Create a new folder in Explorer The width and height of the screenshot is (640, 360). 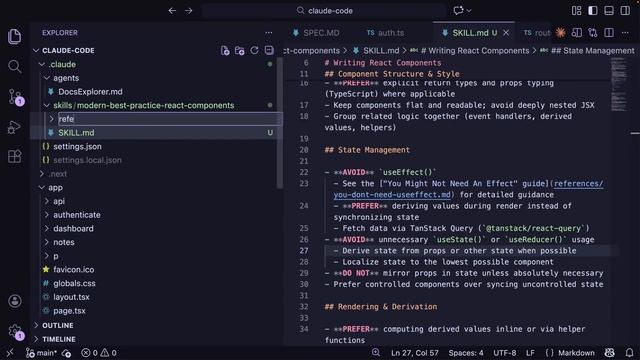pos(240,51)
